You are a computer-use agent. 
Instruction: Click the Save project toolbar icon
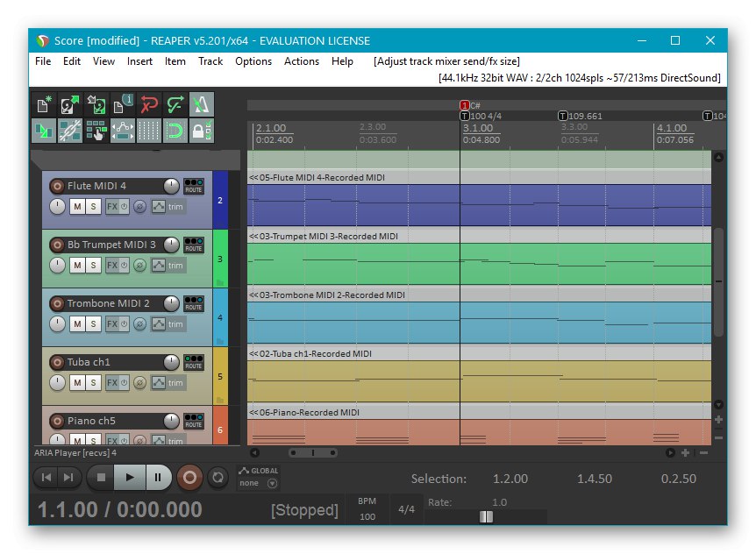(96, 104)
